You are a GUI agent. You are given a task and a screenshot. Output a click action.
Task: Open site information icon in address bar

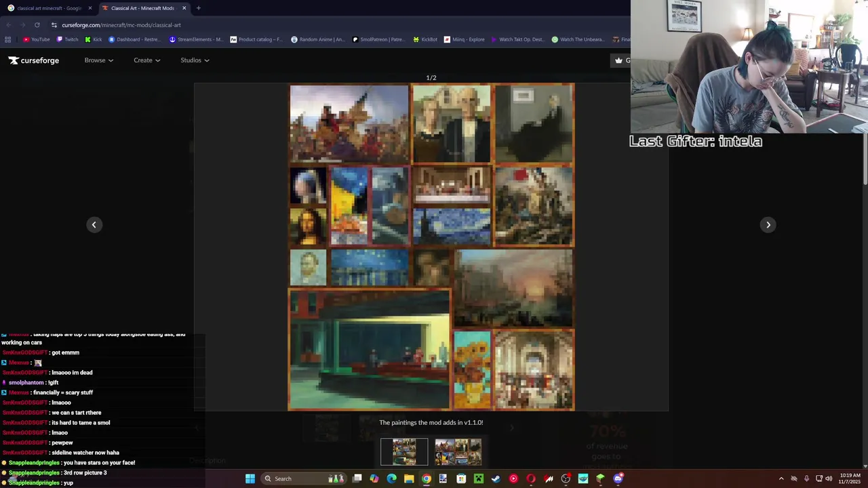tap(54, 25)
